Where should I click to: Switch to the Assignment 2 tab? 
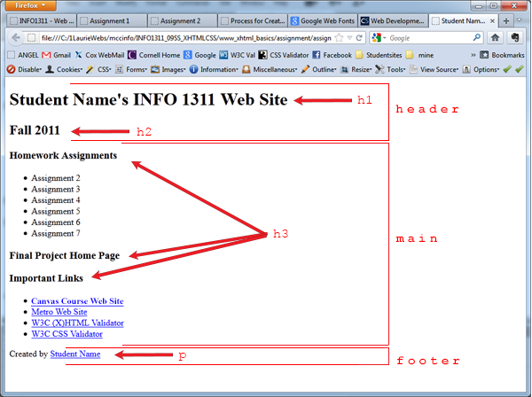(183, 21)
